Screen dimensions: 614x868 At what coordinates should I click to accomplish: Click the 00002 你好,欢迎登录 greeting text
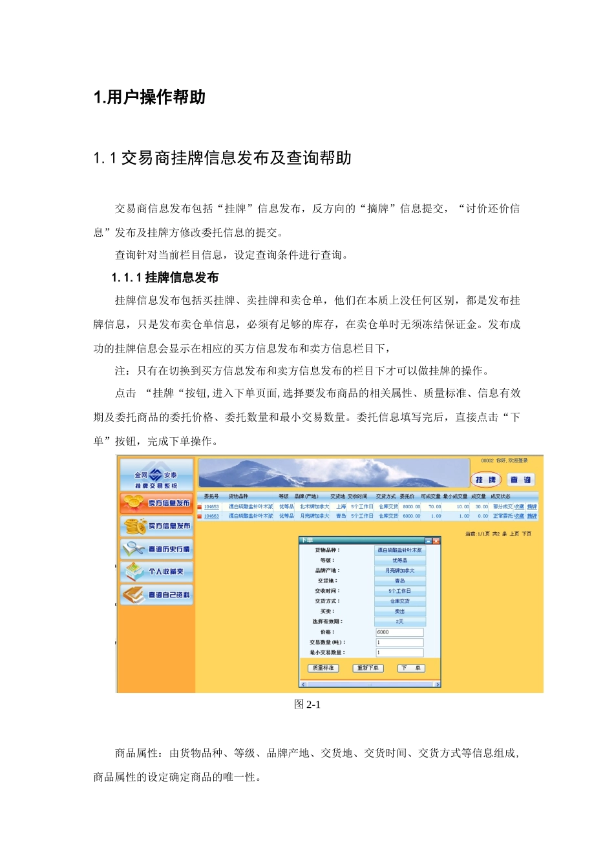coord(505,460)
